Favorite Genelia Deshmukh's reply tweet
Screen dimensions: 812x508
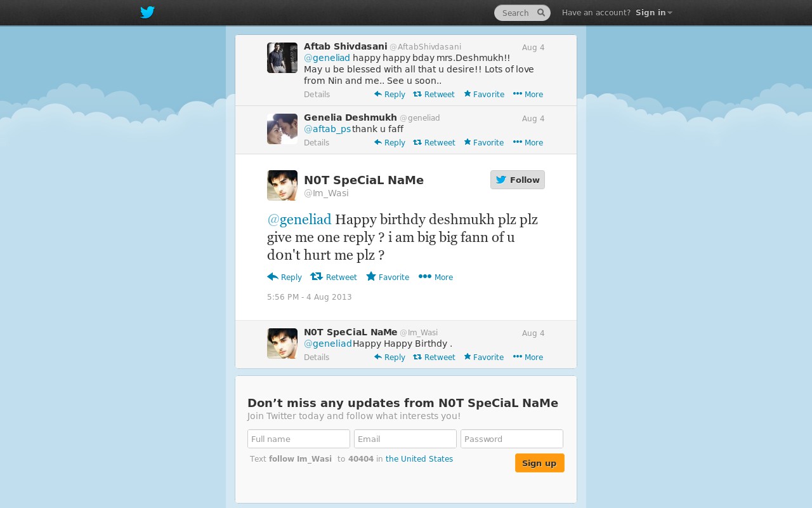484,143
